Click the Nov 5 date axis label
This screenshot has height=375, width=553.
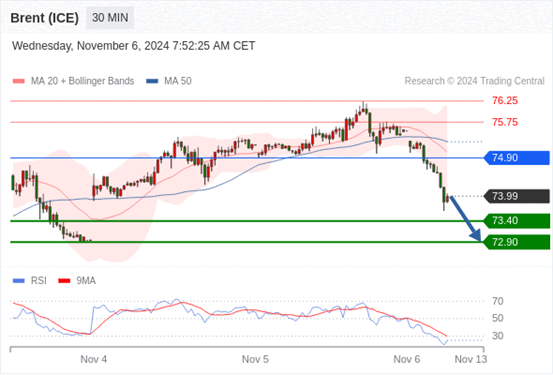click(x=255, y=359)
